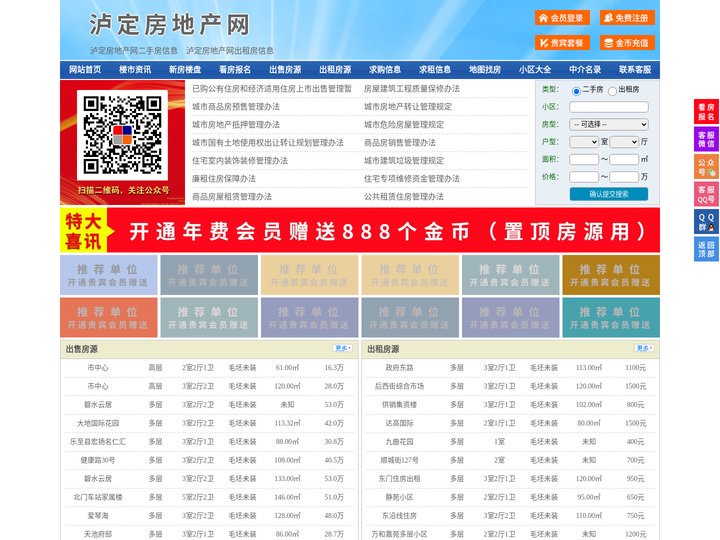Viewport: 720px width, 540px height.
Task: Select the 出租房 radio button
Action: point(612,91)
